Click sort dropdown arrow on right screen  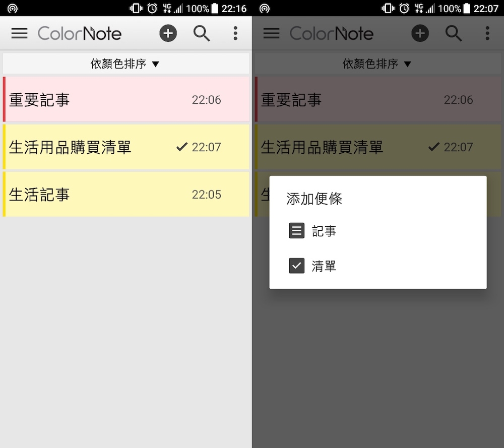tap(408, 64)
